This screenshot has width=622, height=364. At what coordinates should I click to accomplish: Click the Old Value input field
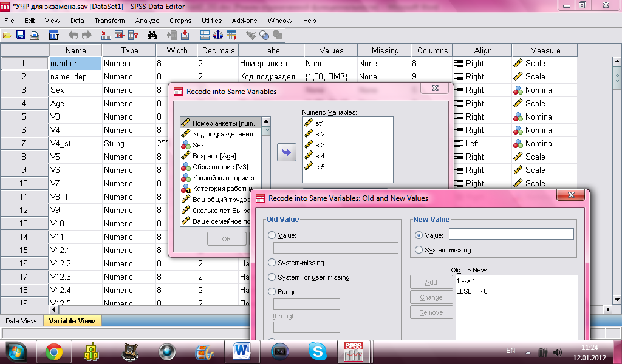click(335, 248)
